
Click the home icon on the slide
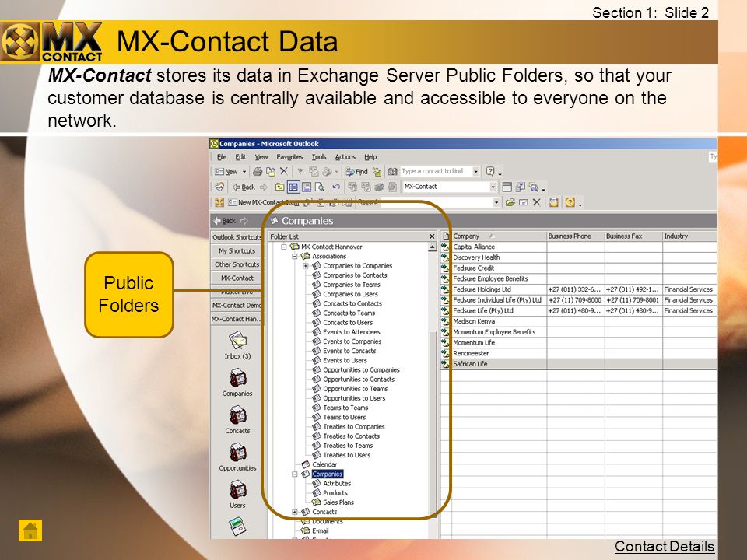tap(30, 530)
